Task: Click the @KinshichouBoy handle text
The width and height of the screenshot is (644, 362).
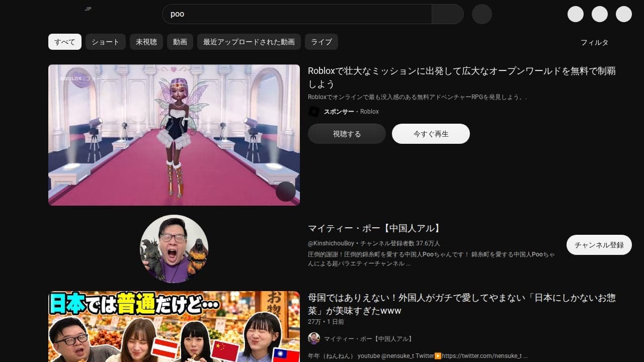Action: click(x=331, y=243)
